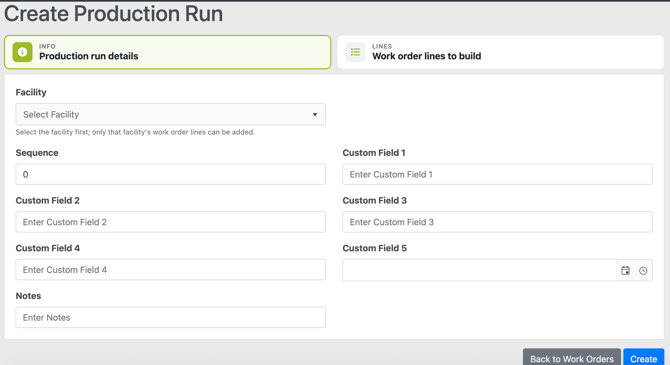Open the Select Facility dropdown
670x365 pixels.
coord(170,115)
